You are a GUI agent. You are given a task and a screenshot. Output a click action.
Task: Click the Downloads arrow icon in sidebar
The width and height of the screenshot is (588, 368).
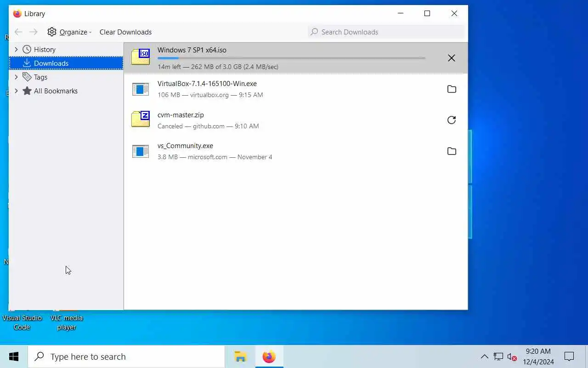click(x=27, y=63)
